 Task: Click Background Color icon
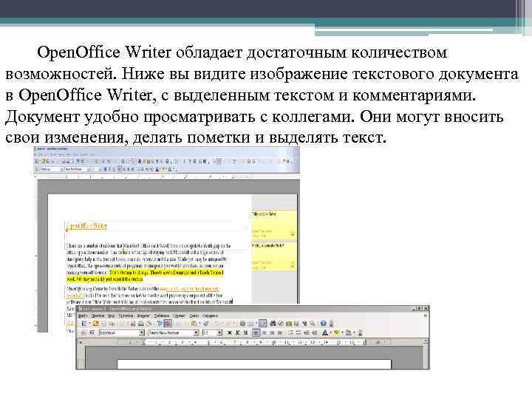(349, 332)
